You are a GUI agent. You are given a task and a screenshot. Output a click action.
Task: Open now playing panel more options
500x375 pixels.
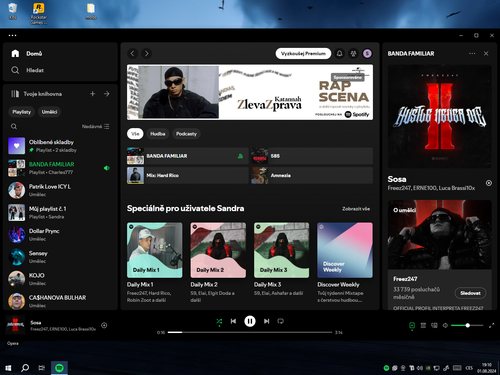[x=472, y=53]
